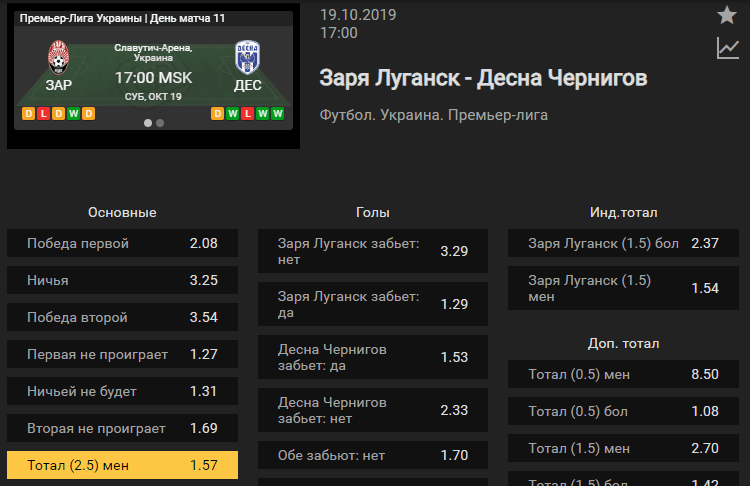This screenshot has width=750, height=486.
Task: Select second carousel dot in match widget
Action: click(x=160, y=123)
